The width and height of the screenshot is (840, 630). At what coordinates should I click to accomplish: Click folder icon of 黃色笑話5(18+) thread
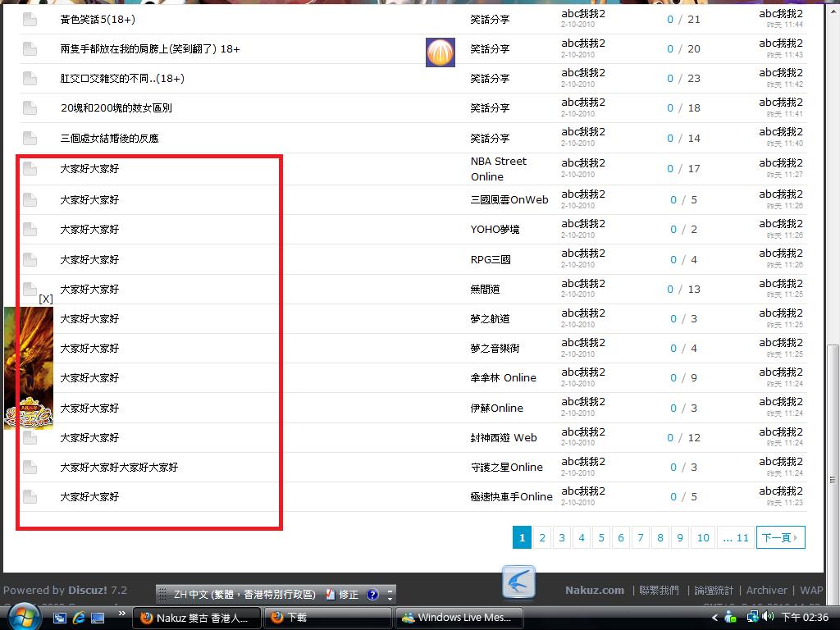pos(30,19)
